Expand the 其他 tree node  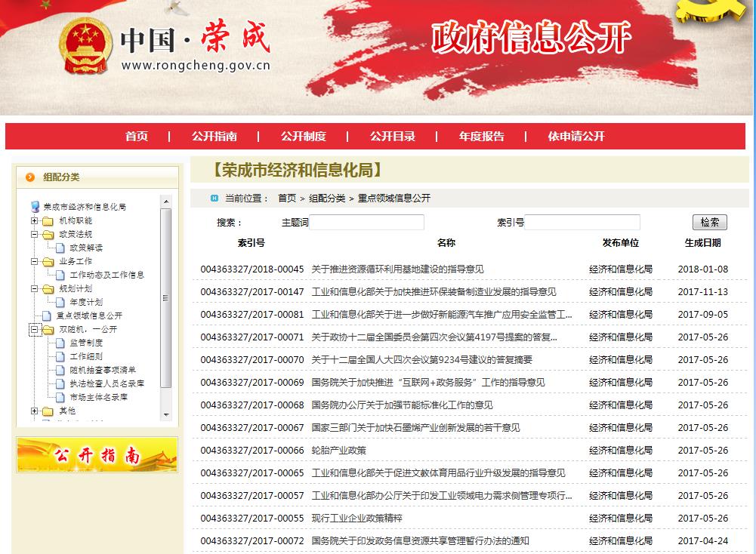35,411
